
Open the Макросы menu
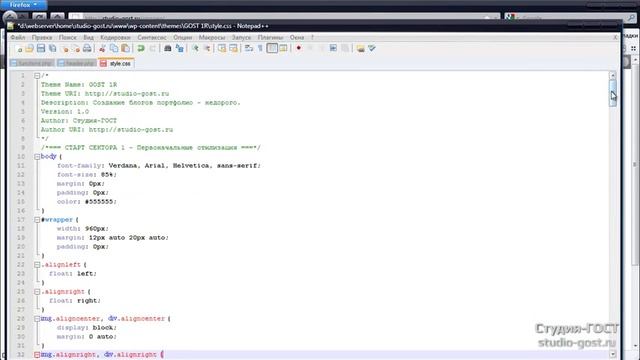[212, 37]
